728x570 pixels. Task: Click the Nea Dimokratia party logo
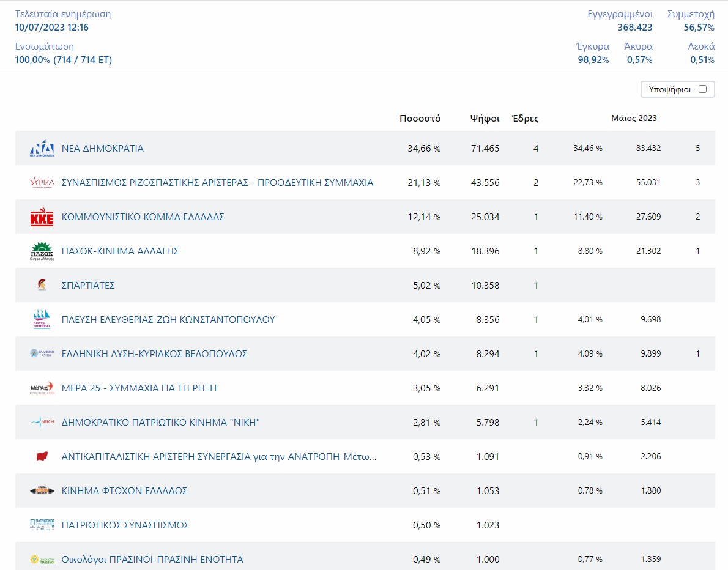pyautogui.click(x=42, y=149)
